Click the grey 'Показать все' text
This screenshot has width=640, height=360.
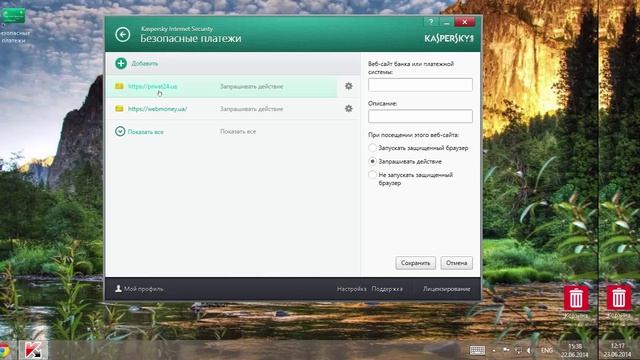click(238, 131)
